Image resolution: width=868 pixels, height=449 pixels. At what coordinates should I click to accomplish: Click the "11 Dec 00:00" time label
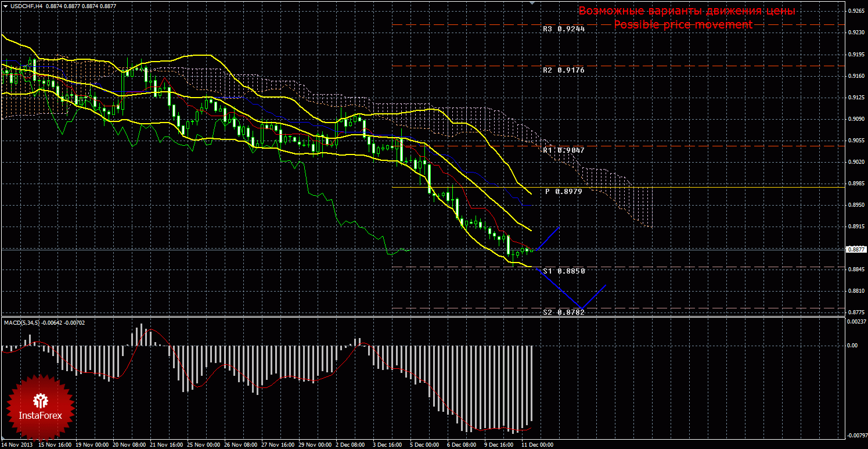coord(538,445)
